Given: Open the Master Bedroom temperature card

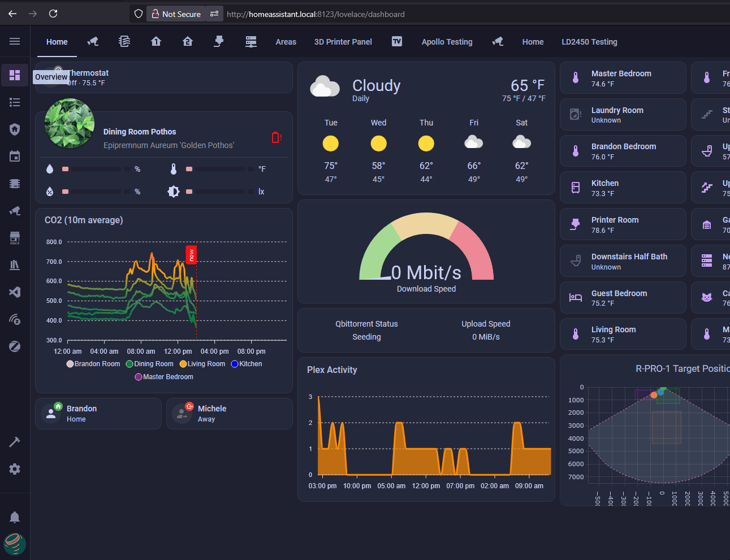Looking at the screenshot, I should point(623,78).
